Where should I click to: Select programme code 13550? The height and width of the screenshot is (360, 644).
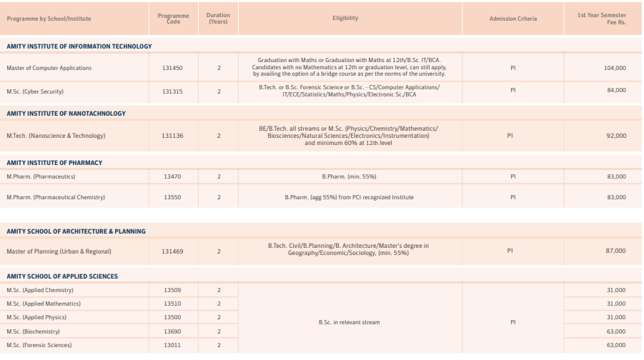click(x=172, y=197)
